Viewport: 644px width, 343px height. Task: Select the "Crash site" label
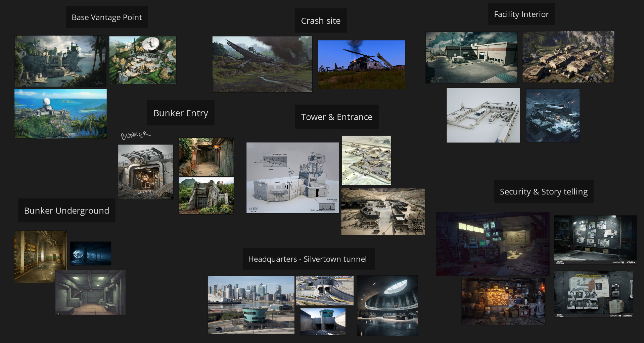click(x=321, y=21)
